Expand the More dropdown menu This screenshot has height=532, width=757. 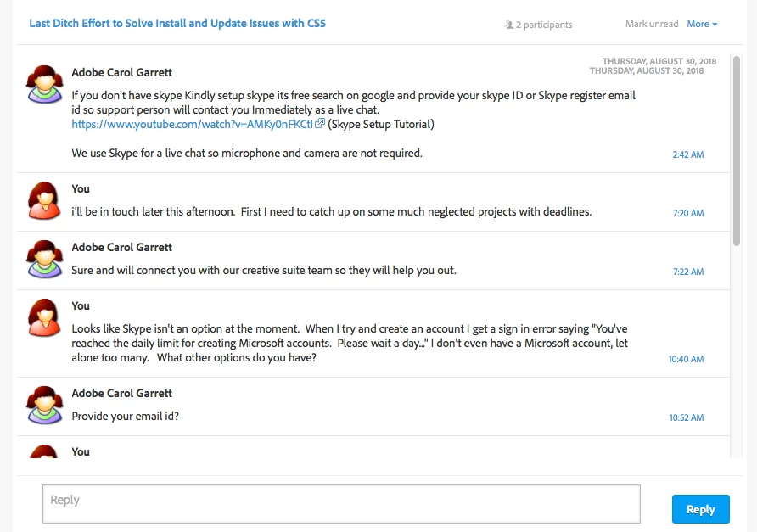(x=702, y=24)
